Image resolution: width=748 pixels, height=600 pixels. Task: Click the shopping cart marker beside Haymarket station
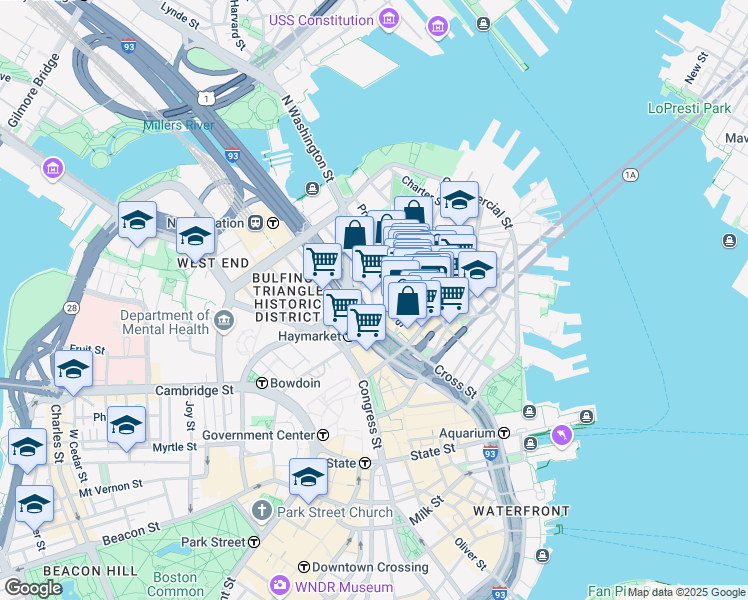(366, 324)
